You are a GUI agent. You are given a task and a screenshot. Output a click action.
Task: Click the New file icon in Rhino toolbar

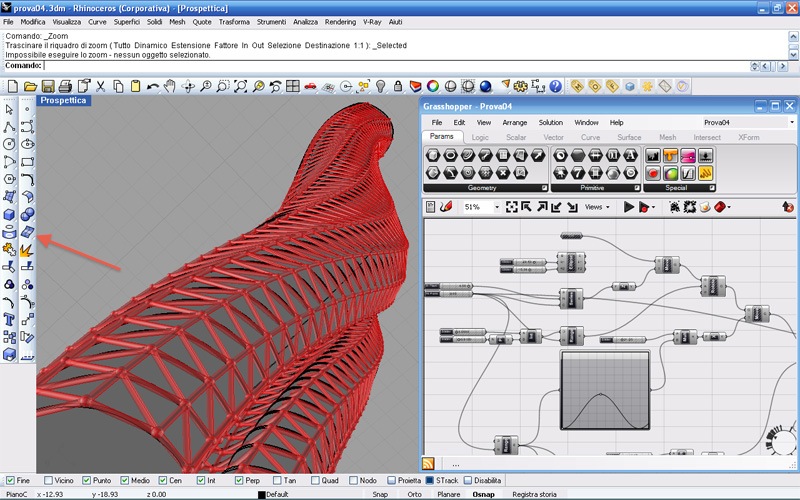(12, 86)
